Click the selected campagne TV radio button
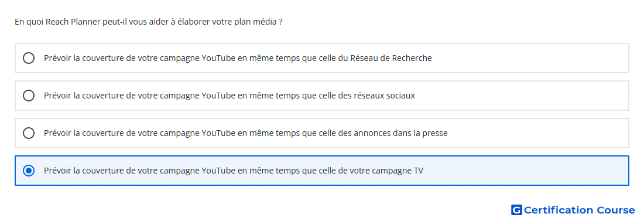The height and width of the screenshot is (221, 644). 29,171
